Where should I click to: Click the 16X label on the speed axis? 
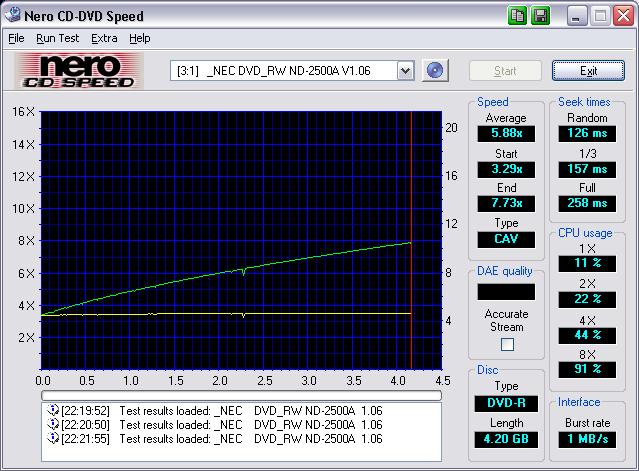coord(24,112)
